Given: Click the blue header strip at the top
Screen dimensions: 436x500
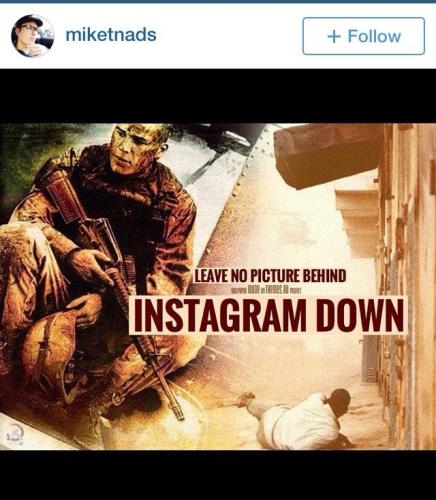Looking at the screenshot, I should [x=218, y=1].
